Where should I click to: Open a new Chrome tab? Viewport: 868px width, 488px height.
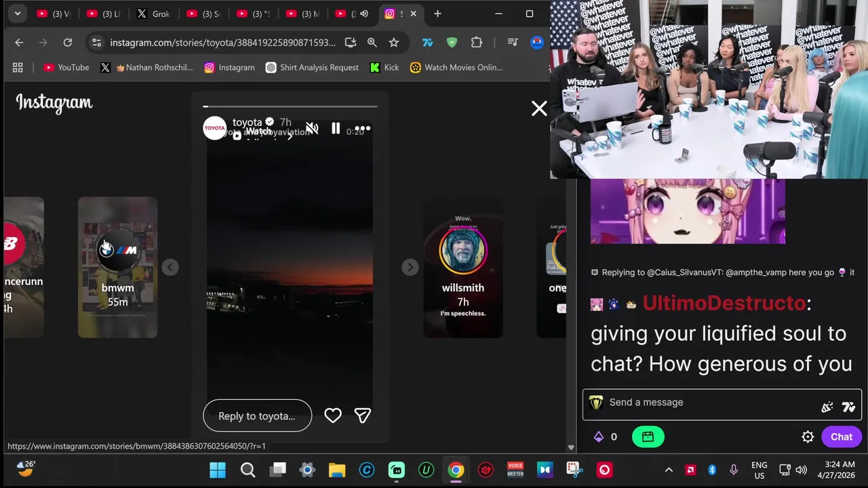pos(437,14)
